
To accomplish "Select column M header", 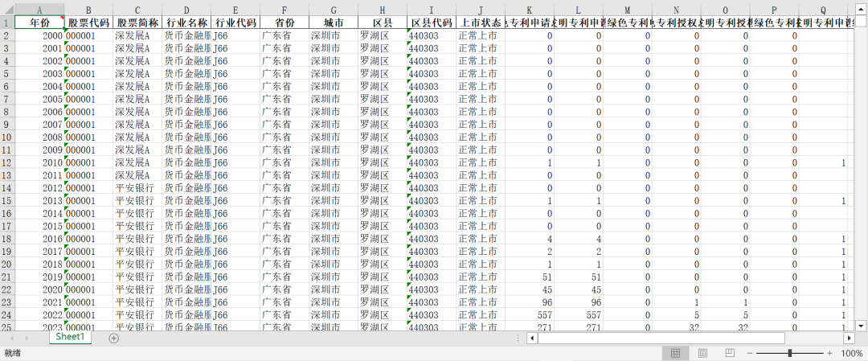I will [627, 10].
